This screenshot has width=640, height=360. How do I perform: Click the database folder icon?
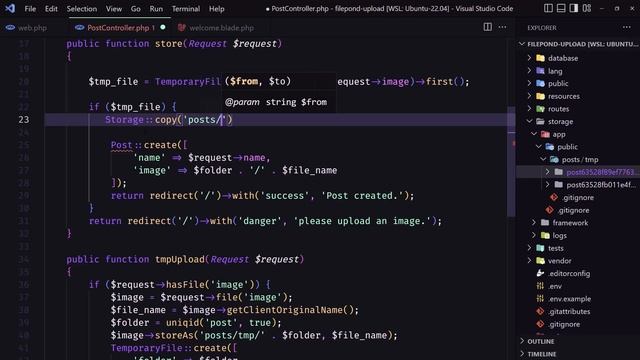(540, 58)
